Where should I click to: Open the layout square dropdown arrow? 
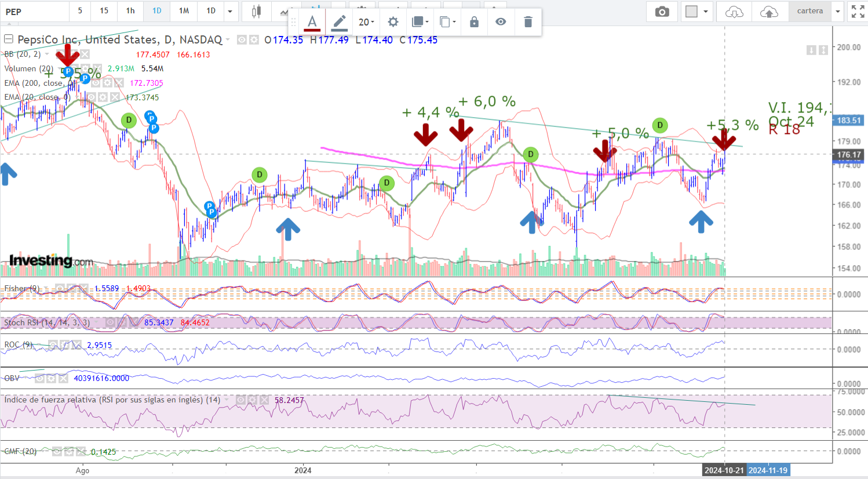click(705, 12)
